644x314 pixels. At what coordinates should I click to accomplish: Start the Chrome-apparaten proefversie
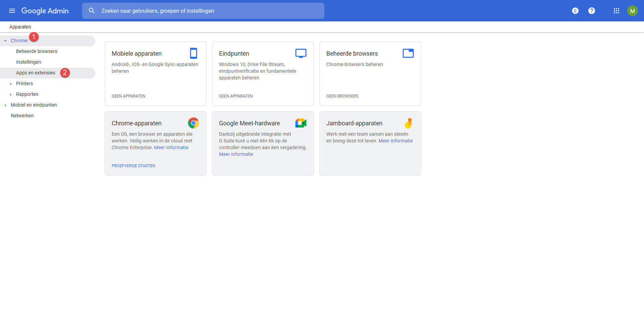[x=133, y=166]
